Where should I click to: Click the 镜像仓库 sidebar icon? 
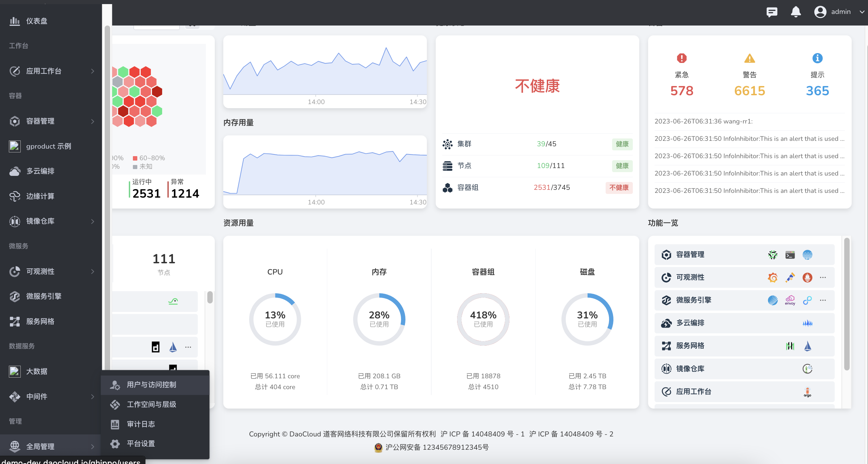coord(15,221)
